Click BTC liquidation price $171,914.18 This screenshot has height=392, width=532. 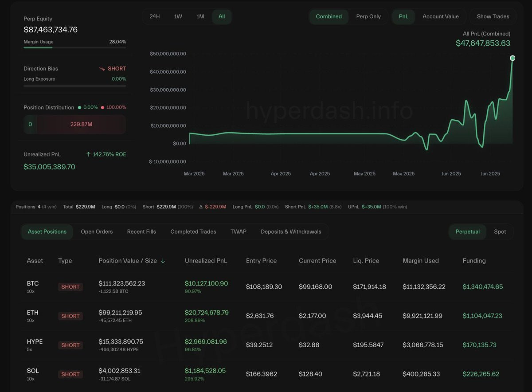click(x=370, y=287)
